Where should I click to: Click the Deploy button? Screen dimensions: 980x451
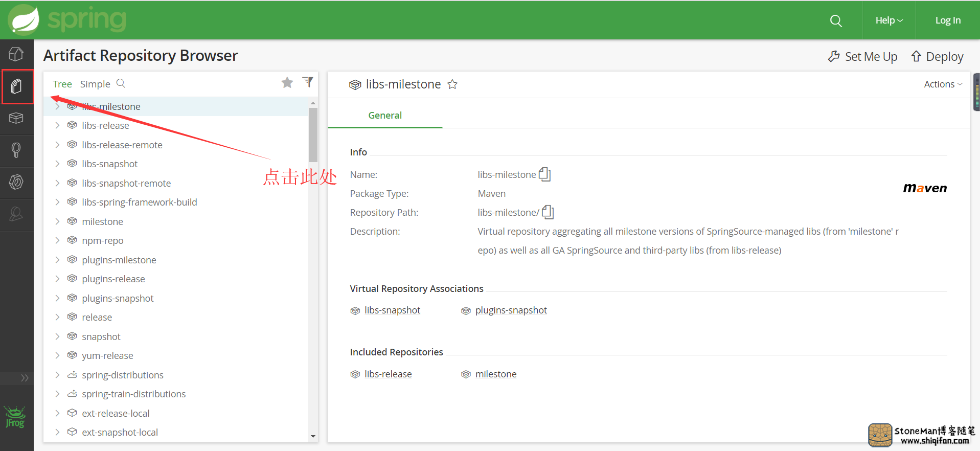tap(938, 56)
